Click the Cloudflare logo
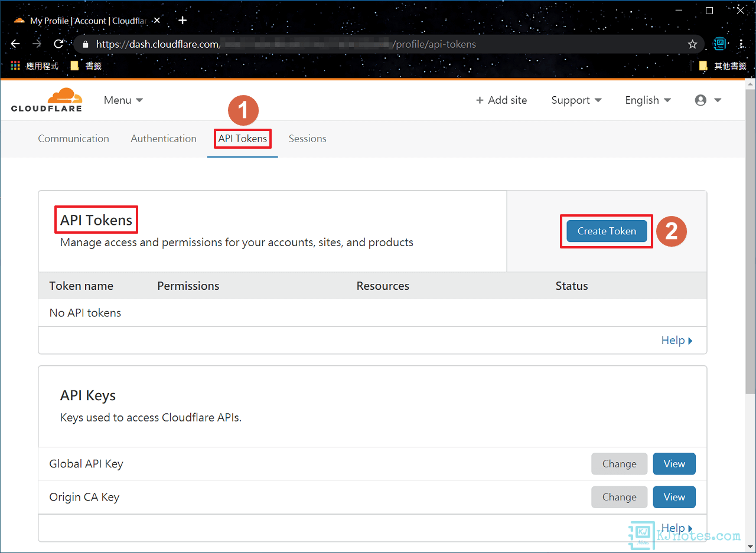Image resolution: width=756 pixels, height=553 pixels. [x=47, y=100]
